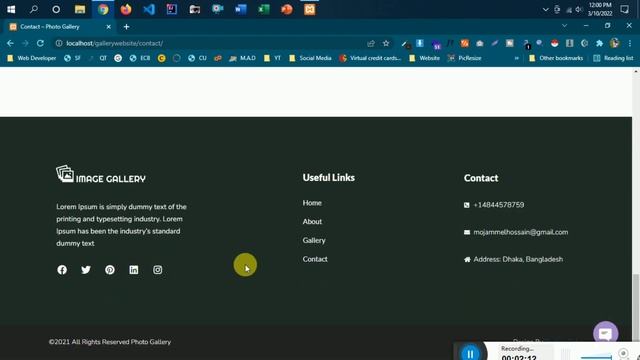Pause the screen recording
Image resolution: width=640 pixels, height=360 pixels.
pyautogui.click(x=470, y=353)
